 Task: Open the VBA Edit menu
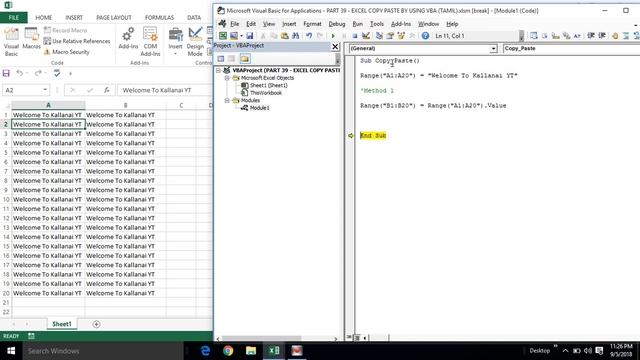(251, 24)
